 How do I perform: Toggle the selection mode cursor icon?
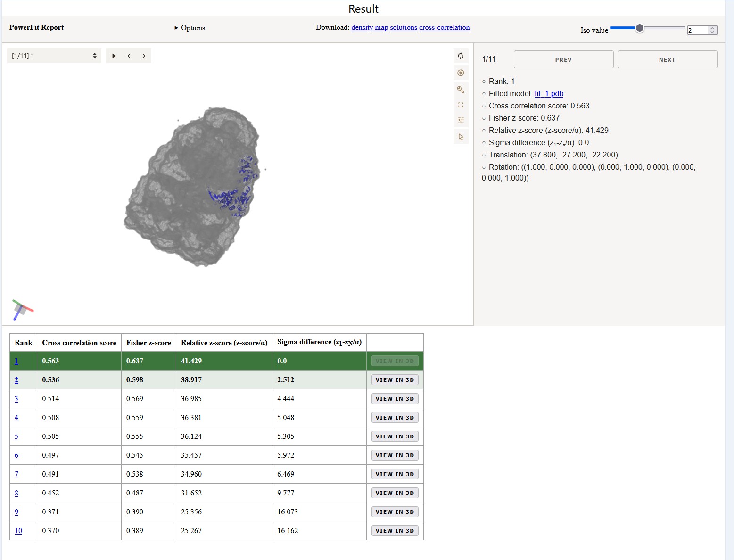(461, 137)
